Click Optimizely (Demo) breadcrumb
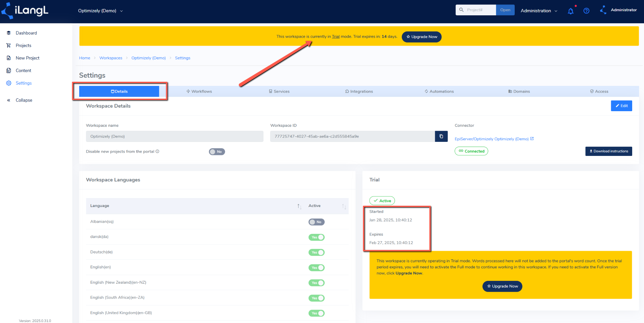Screen dimensions: 644x323 148,58
